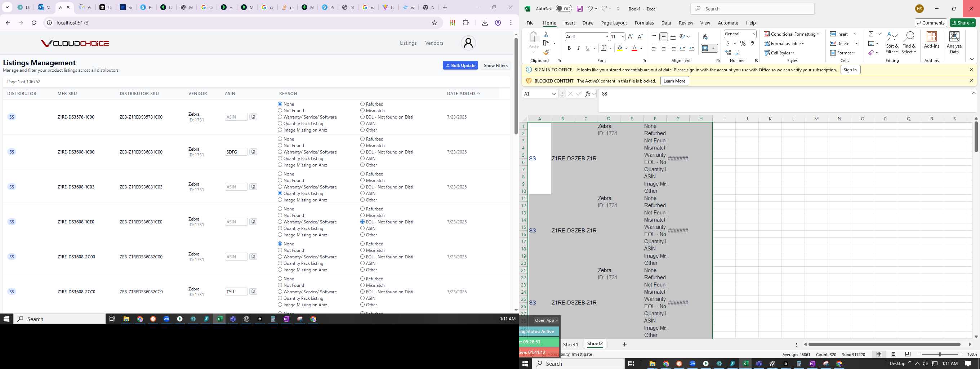
Task: Open the Formulas ribbon tab
Action: coord(644,23)
